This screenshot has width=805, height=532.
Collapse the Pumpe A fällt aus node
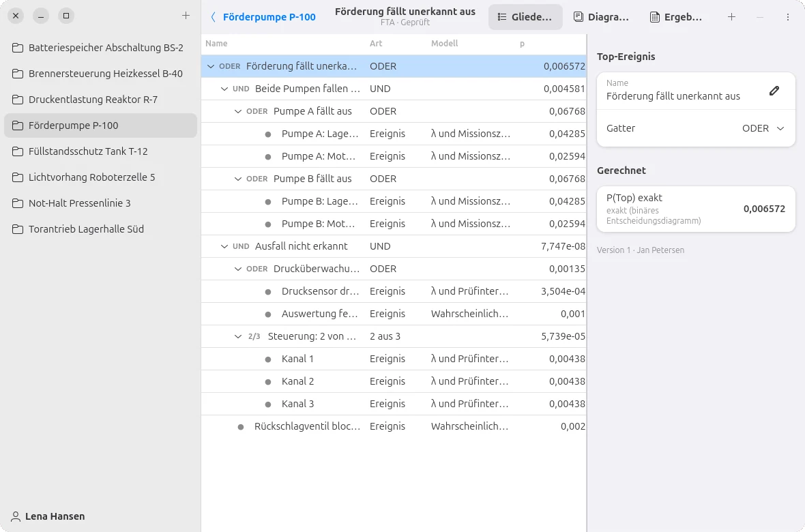[x=237, y=111]
